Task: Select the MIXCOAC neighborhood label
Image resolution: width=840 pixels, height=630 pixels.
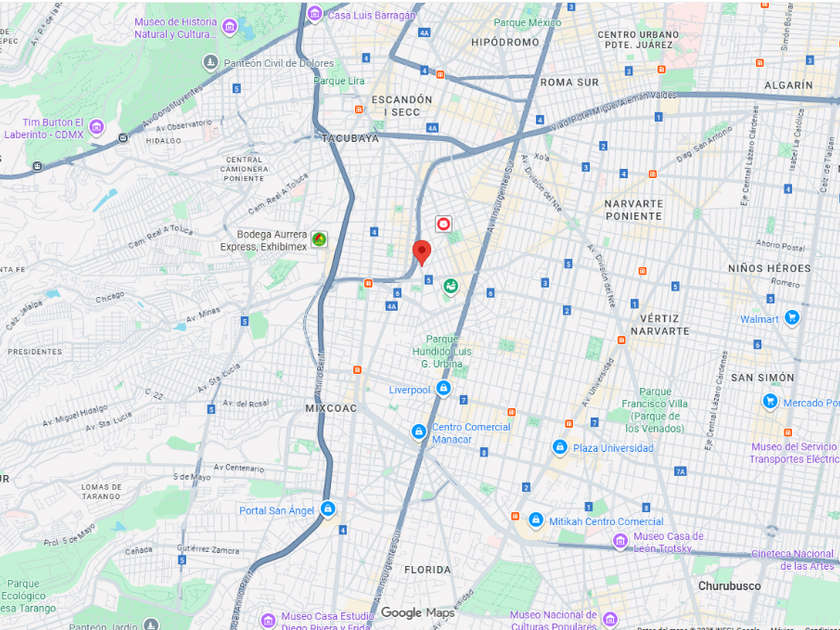Action: coord(331,408)
